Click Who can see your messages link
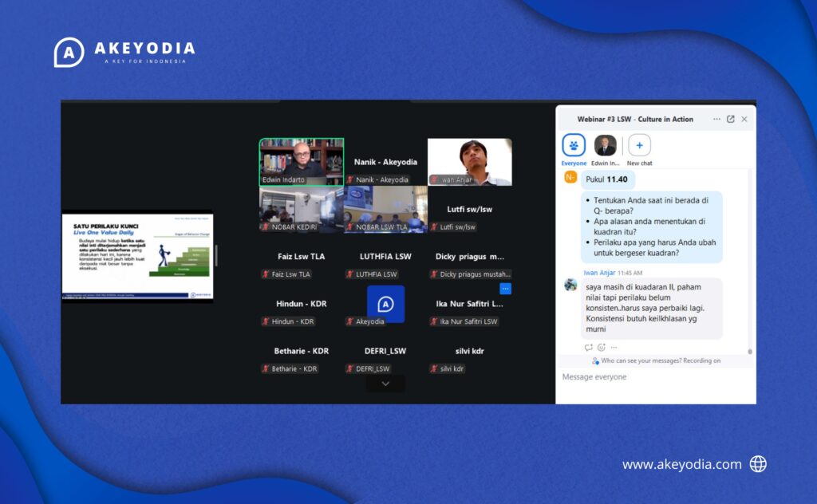This screenshot has width=817, height=504. (x=641, y=360)
